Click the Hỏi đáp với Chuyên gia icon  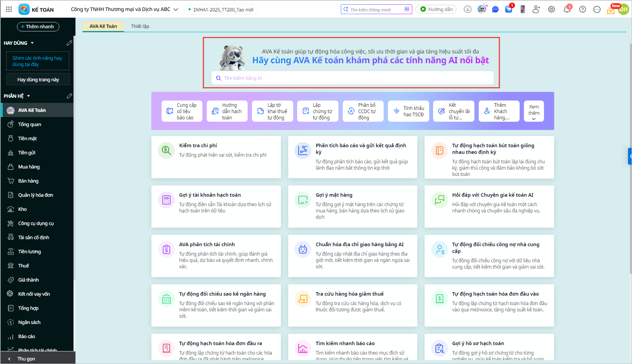click(439, 199)
